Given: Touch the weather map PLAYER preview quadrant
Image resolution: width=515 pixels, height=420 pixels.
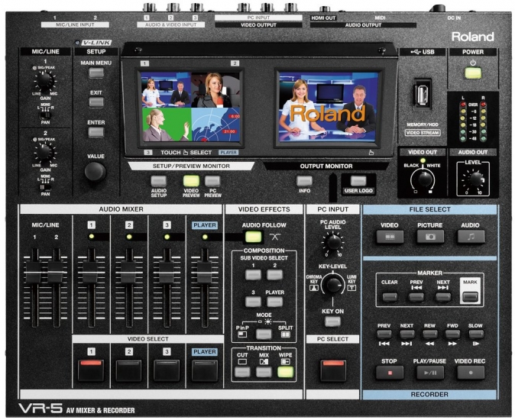Looking at the screenshot, I should tap(215, 124).
